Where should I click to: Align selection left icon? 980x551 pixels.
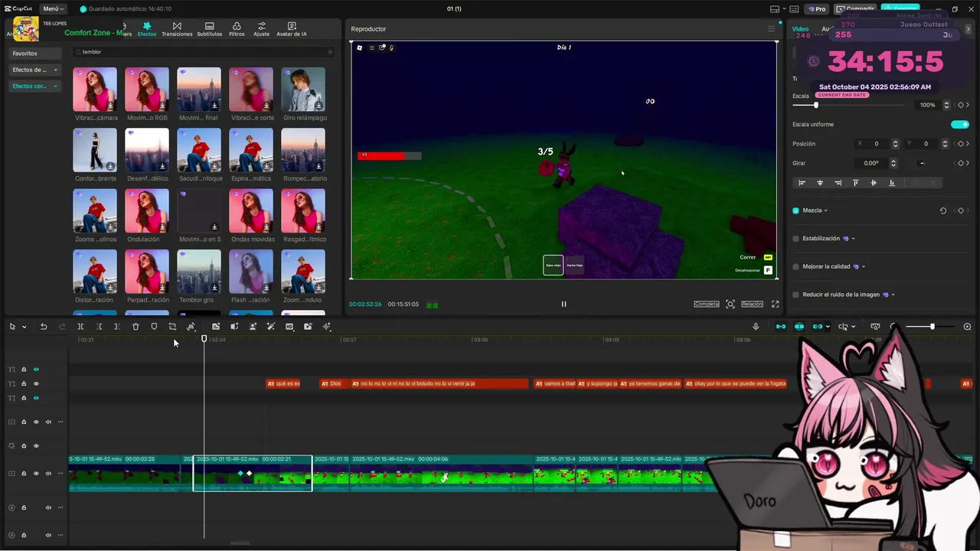tap(802, 183)
